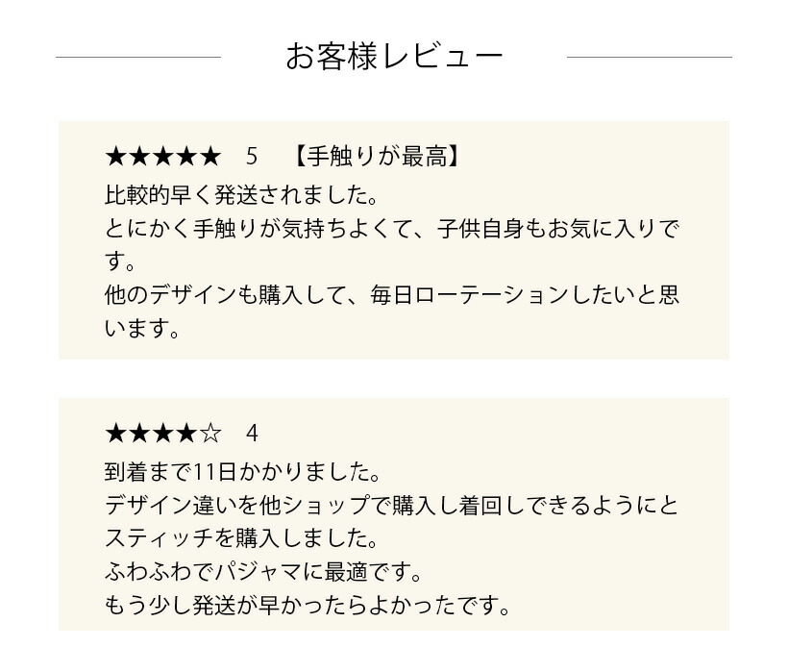Click the rating number 4
The width and height of the screenshot is (788, 672).
point(252,434)
